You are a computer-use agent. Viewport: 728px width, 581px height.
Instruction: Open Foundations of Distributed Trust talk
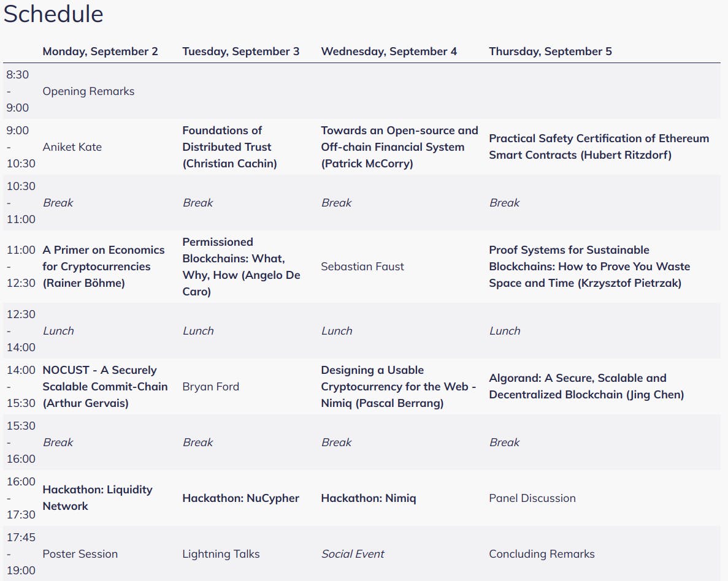pyautogui.click(x=229, y=146)
